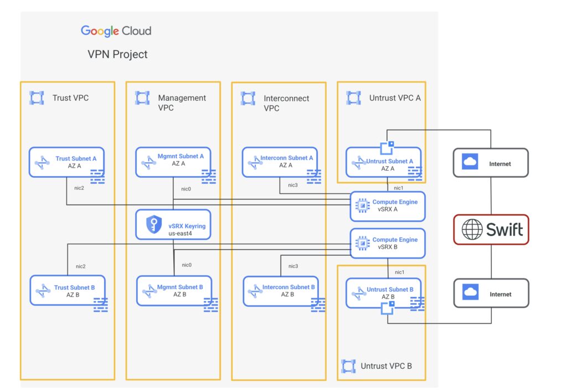Select the Trust VPC network icon

coord(37,98)
